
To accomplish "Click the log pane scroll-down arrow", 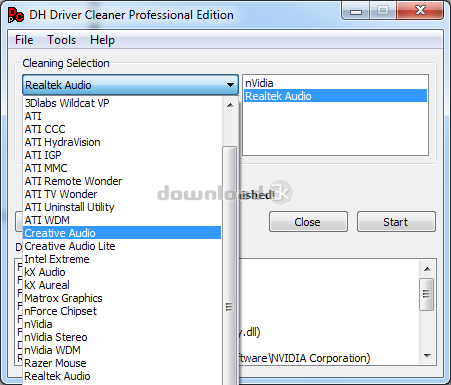I will point(427,356).
